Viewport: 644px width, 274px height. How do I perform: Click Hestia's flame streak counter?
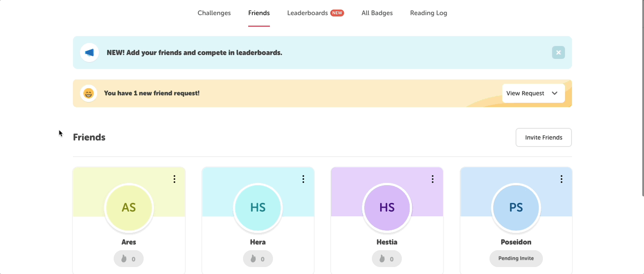click(387, 259)
